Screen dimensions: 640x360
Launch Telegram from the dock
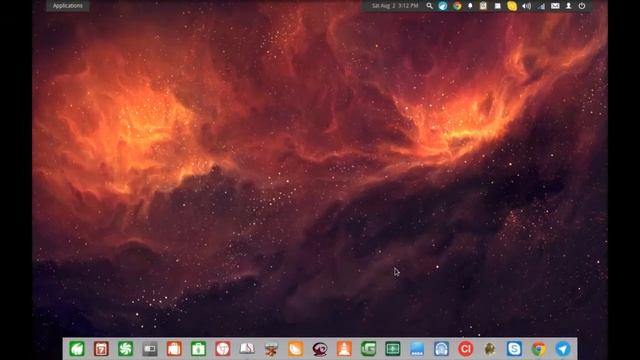[563, 349]
